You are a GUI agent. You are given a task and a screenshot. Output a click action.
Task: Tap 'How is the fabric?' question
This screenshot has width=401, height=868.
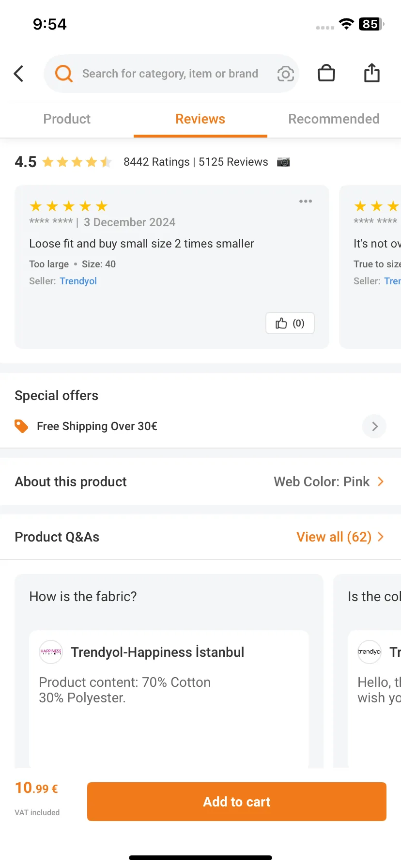click(x=83, y=596)
